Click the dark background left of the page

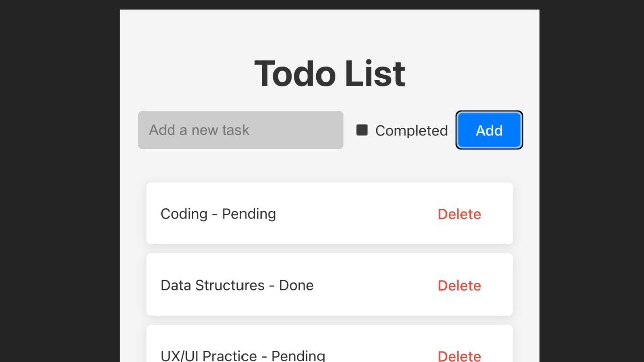(59, 181)
